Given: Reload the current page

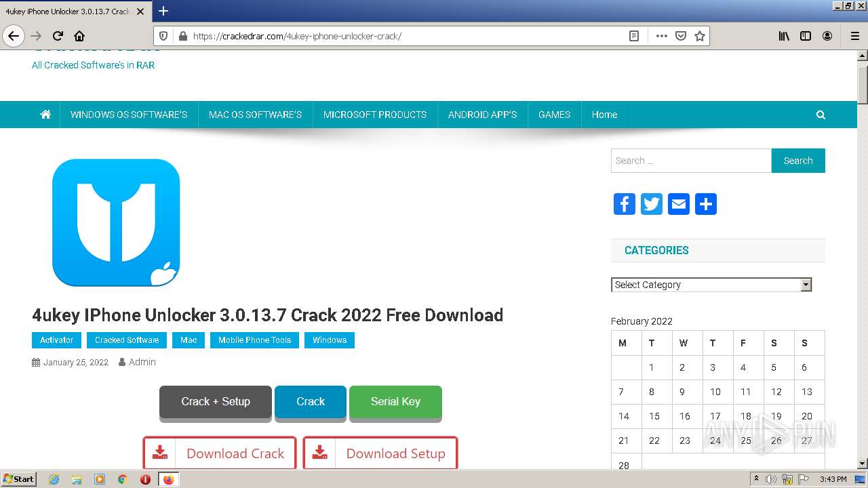Looking at the screenshot, I should pos(58,36).
